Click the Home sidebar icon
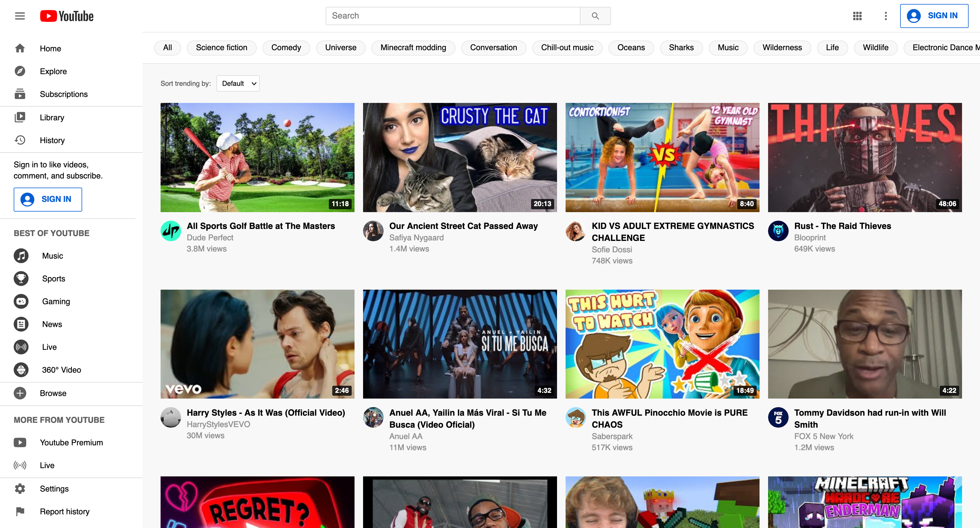This screenshot has width=980, height=528. [x=20, y=48]
